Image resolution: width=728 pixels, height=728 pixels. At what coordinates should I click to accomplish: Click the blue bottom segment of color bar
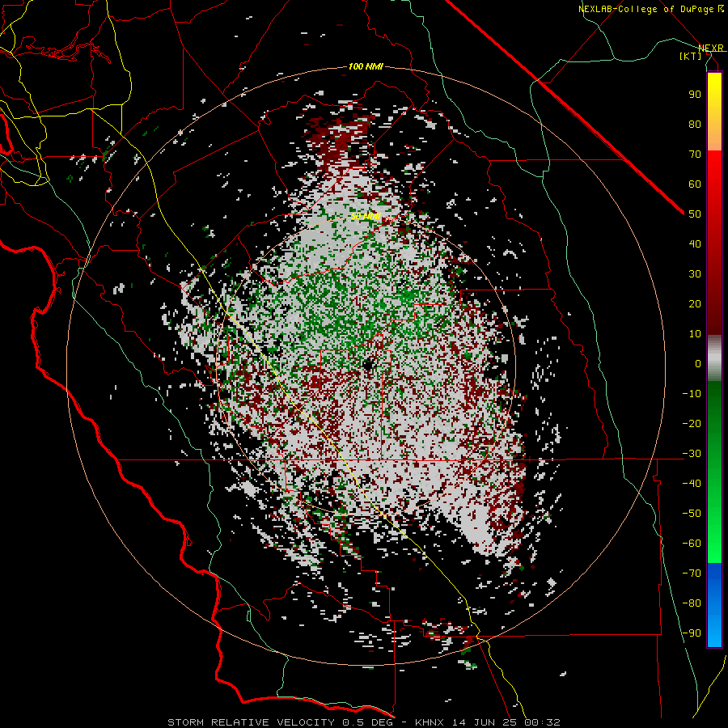[x=714, y=604]
